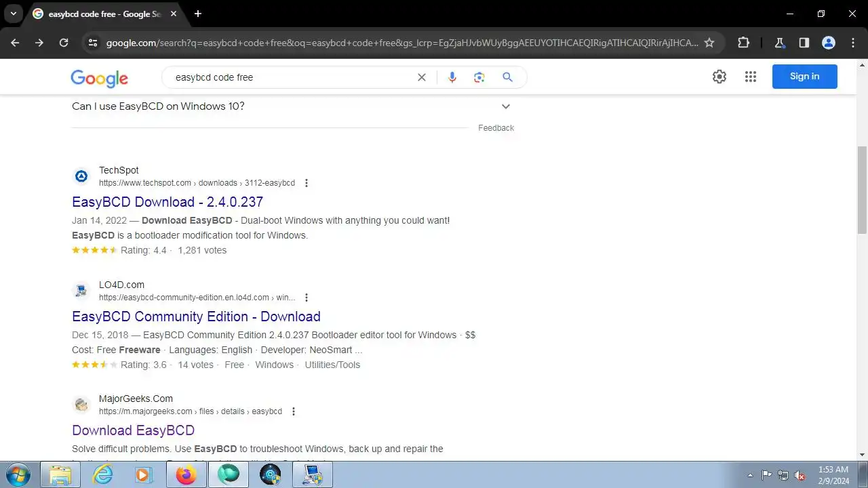Open Chrome Labs flask icon
868x488 pixels.
779,43
